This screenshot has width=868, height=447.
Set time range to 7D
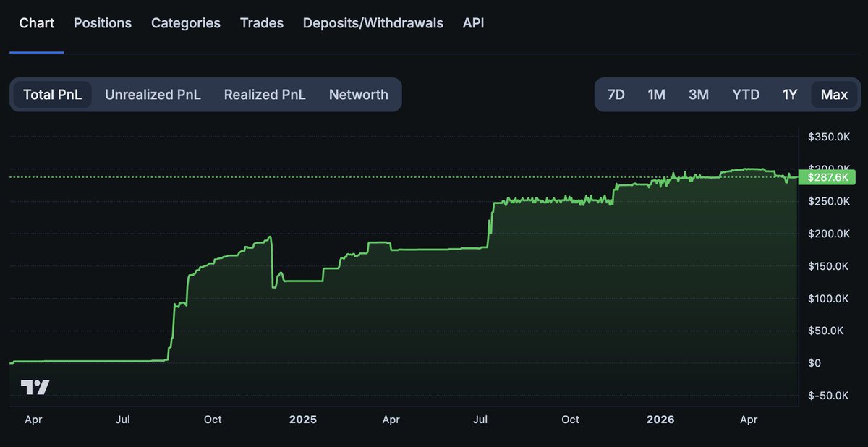click(x=616, y=95)
